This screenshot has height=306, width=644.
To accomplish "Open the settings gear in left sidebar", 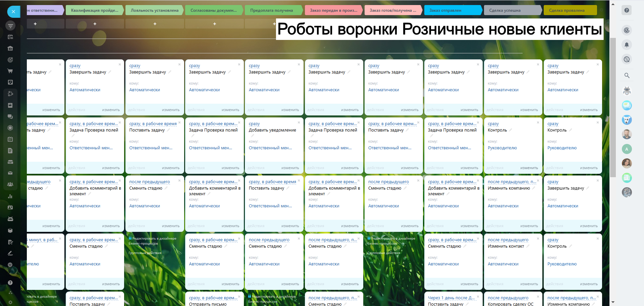I will click(x=10, y=302).
